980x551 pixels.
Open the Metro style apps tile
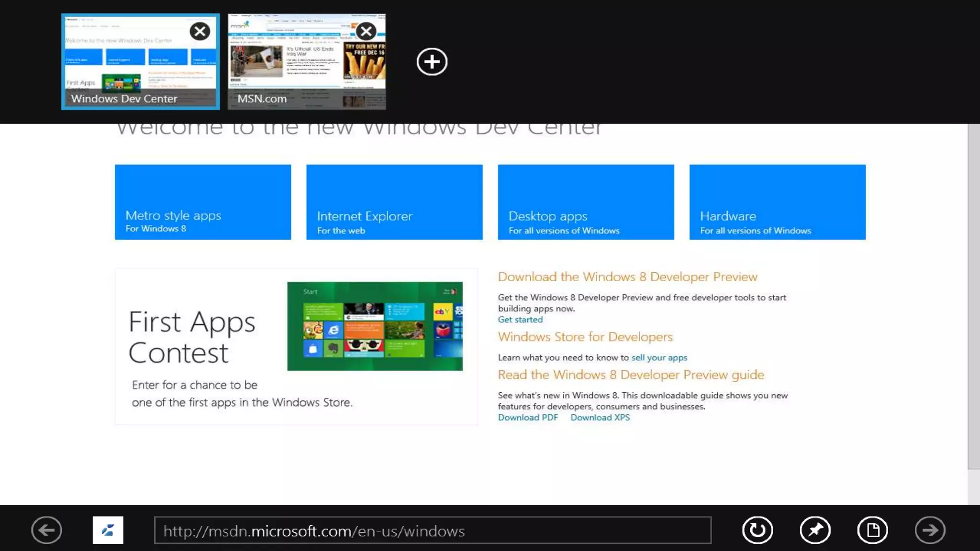[203, 202]
